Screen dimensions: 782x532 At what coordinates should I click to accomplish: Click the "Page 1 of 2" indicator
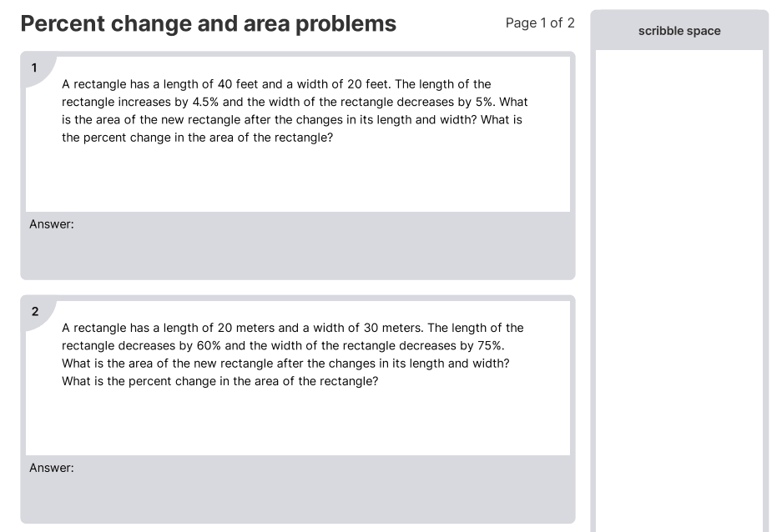540,23
